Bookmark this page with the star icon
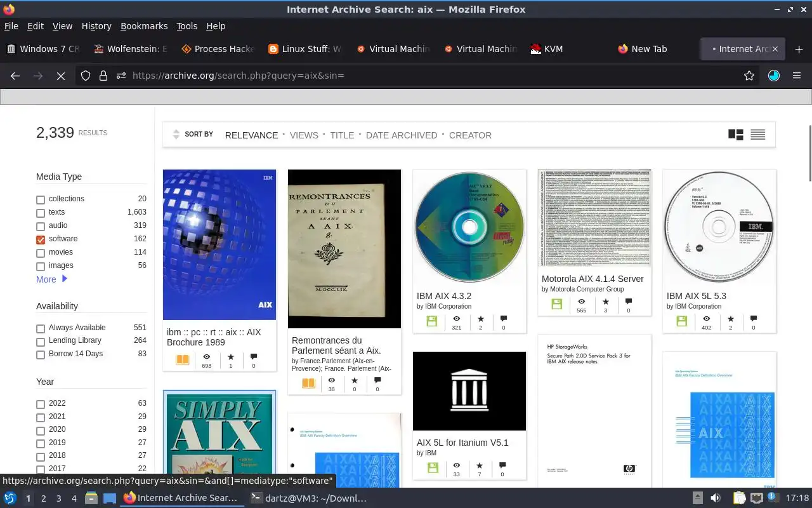The image size is (812, 508). pos(749,76)
